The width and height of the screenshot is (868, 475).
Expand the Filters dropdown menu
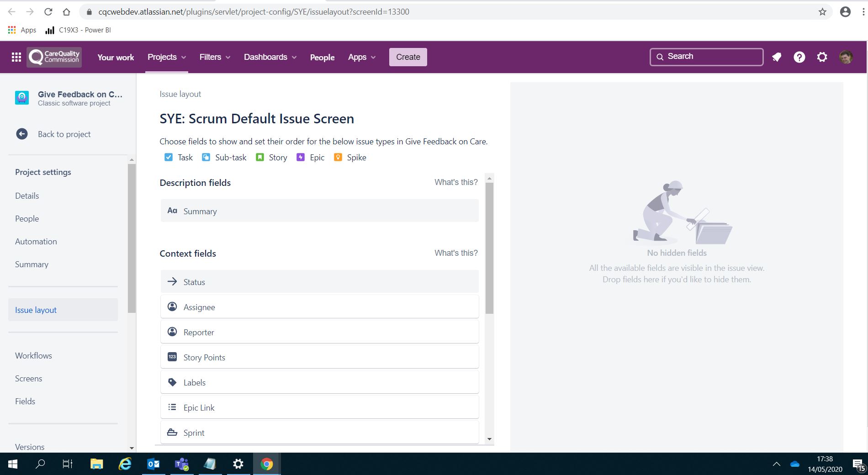point(215,57)
